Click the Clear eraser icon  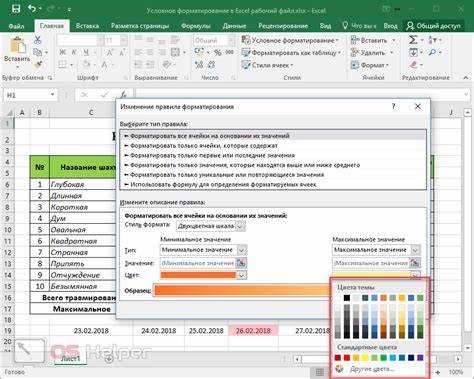click(x=414, y=64)
